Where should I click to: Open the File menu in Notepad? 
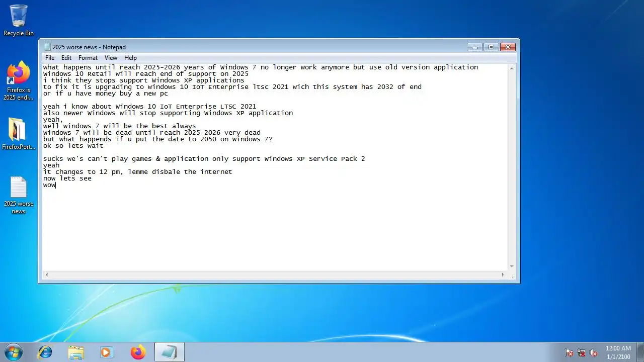pyautogui.click(x=50, y=58)
